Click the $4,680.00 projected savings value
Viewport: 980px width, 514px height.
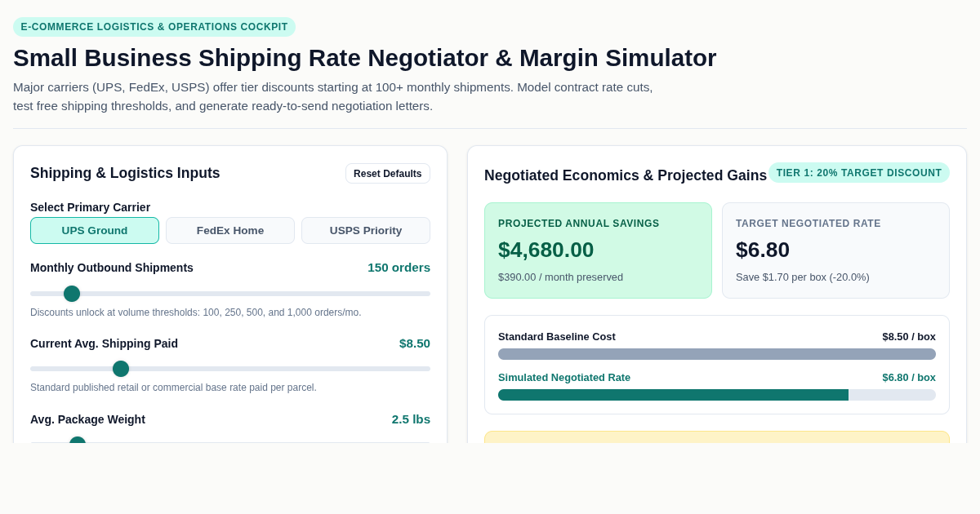pos(546,250)
